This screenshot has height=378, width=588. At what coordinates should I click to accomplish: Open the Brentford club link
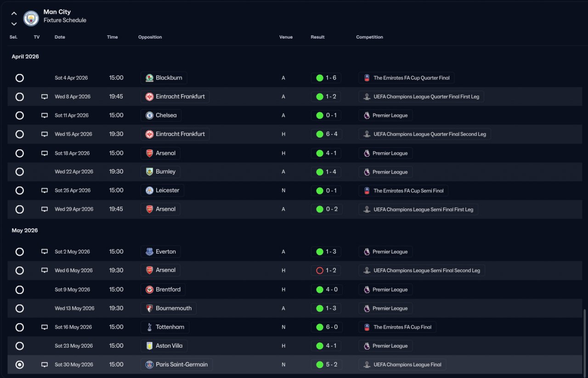[168, 289]
